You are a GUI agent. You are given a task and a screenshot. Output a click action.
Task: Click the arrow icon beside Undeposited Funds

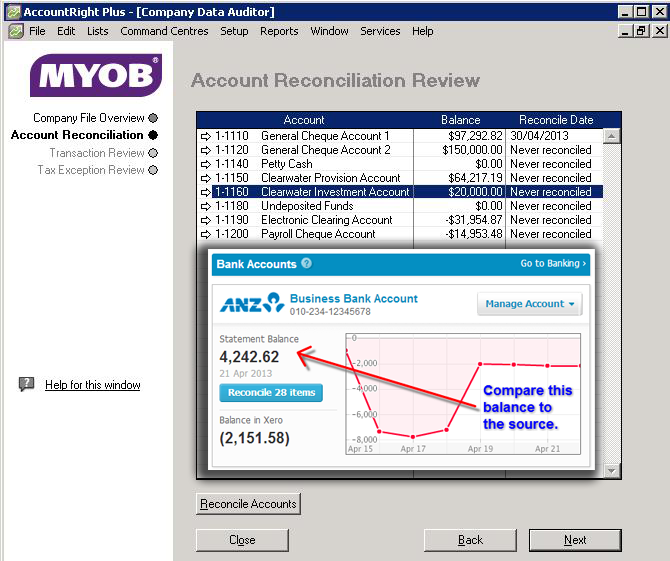coord(206,206)
